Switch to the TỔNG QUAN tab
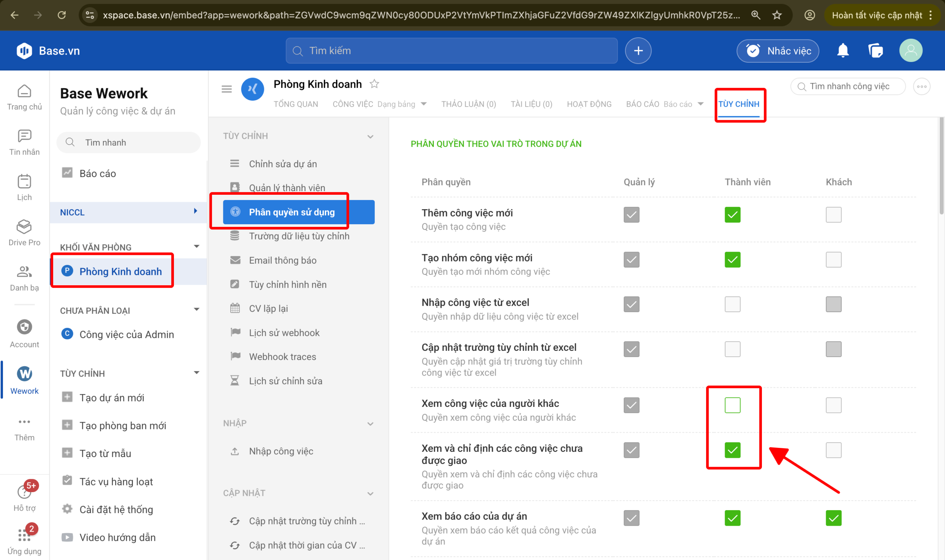Screen dimensions: 945x560 tap(296, 104)
